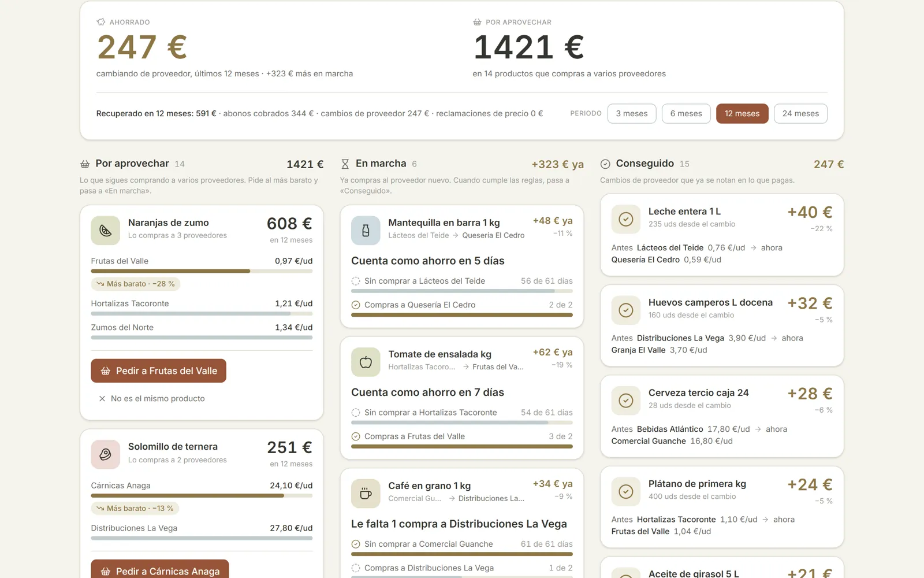Click the dashed circle beside Sin comprar a Lácteos del Teide

click(x=356, y=281)
